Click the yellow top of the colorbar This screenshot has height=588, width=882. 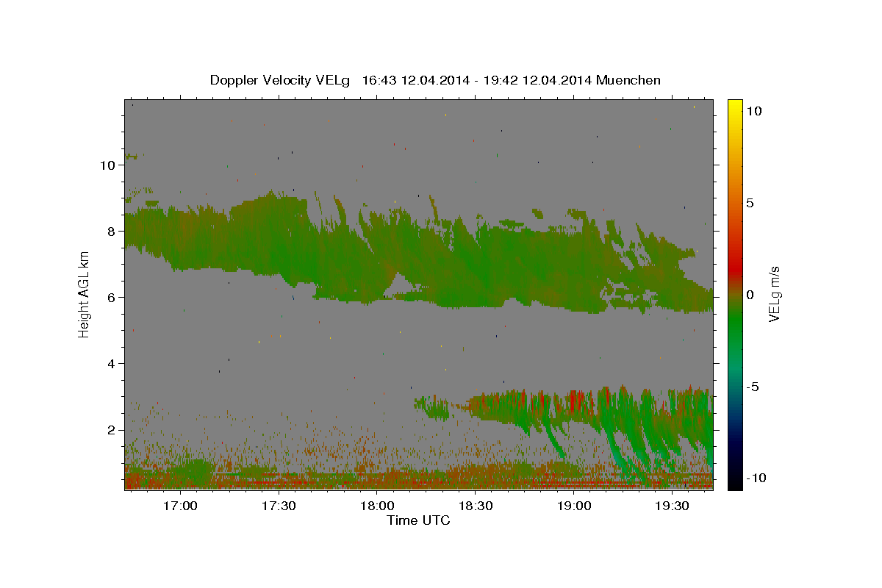(x=735, y=107)
